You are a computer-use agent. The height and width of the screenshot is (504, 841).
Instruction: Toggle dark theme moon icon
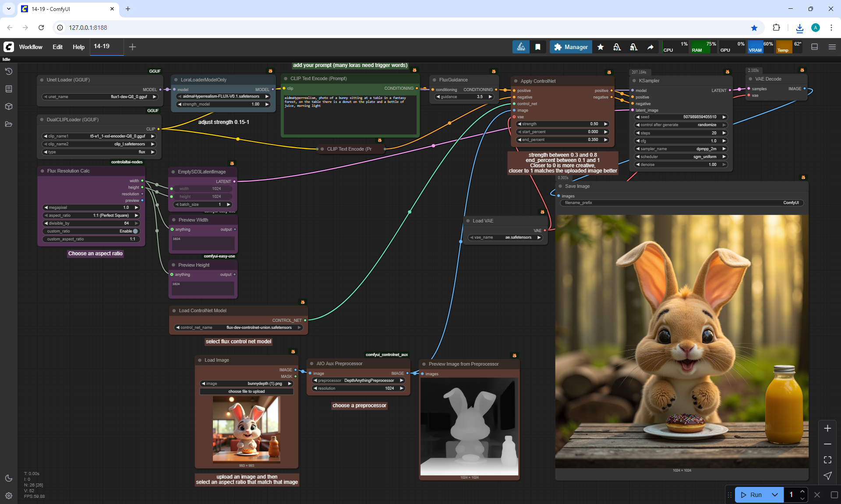9,478
